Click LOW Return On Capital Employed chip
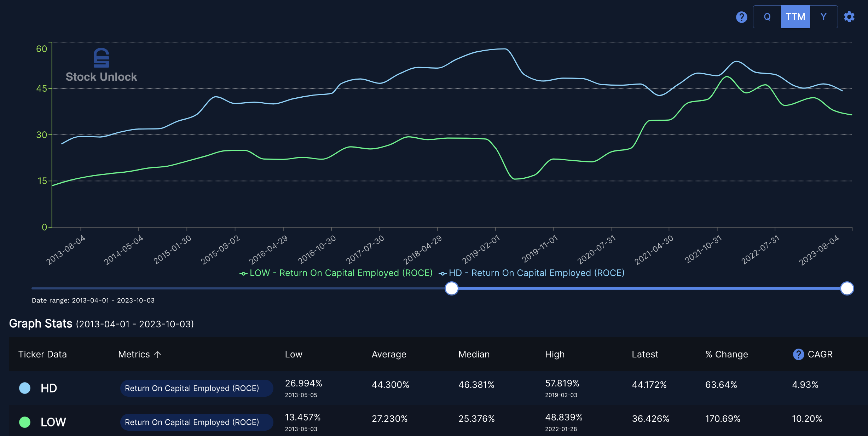This screenshot has height=436, width=868. tap(196, 422)
